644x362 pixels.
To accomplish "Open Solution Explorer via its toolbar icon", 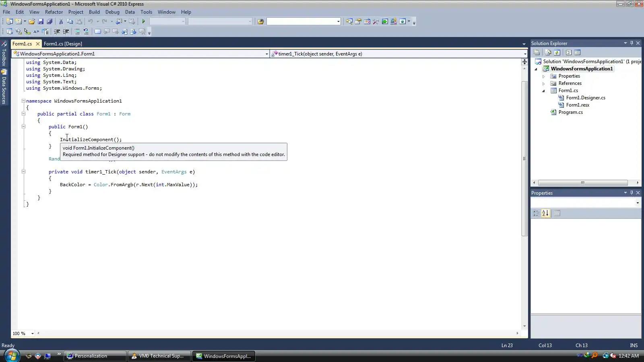I will tap(349, 21).
